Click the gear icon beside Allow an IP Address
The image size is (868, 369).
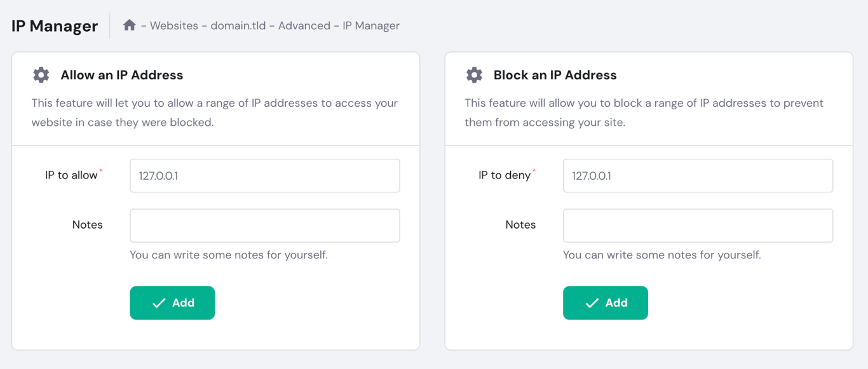coord(41,74)
